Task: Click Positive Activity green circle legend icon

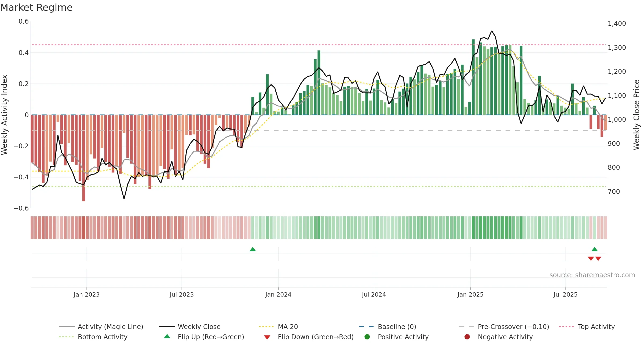Action: coord(367,337)
